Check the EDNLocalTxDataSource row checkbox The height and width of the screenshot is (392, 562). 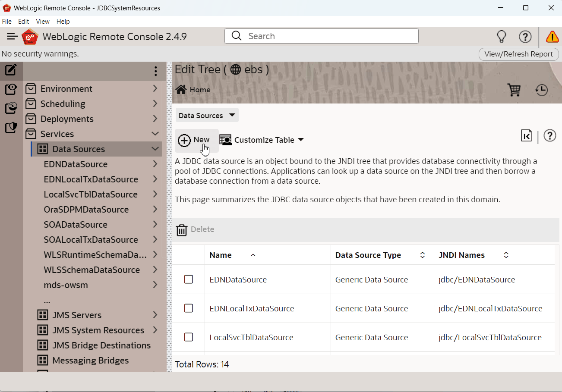189,308
